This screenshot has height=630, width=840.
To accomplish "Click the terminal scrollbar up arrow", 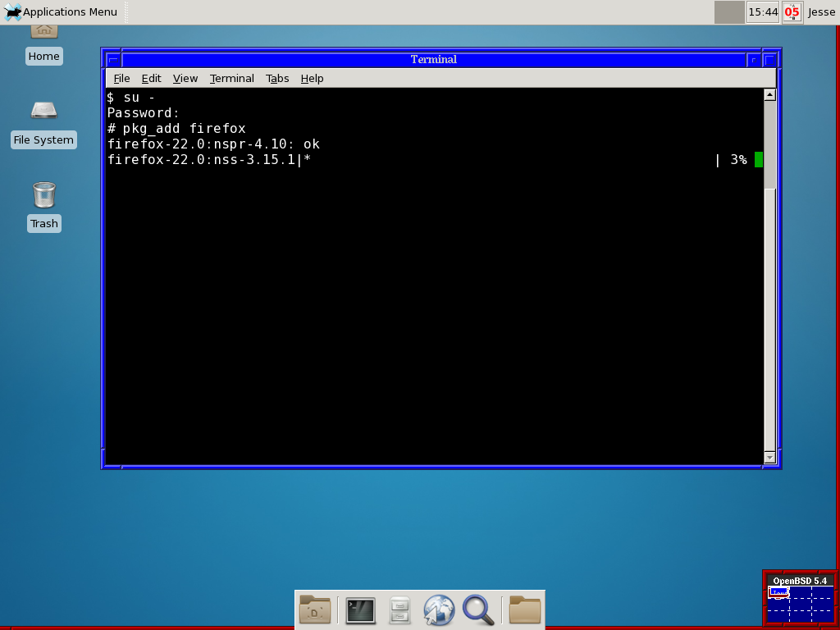I will (x=769, y=95).
